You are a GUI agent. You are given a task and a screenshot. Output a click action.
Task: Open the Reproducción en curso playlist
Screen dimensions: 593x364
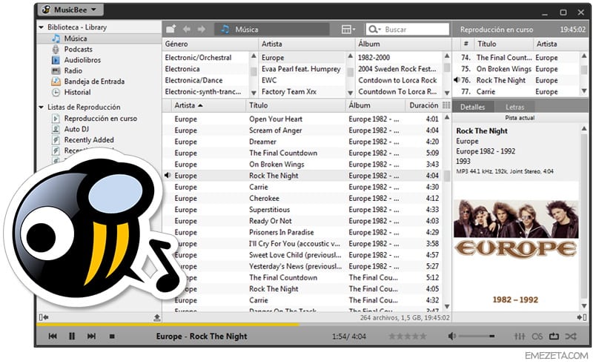(x=100, y=119)
